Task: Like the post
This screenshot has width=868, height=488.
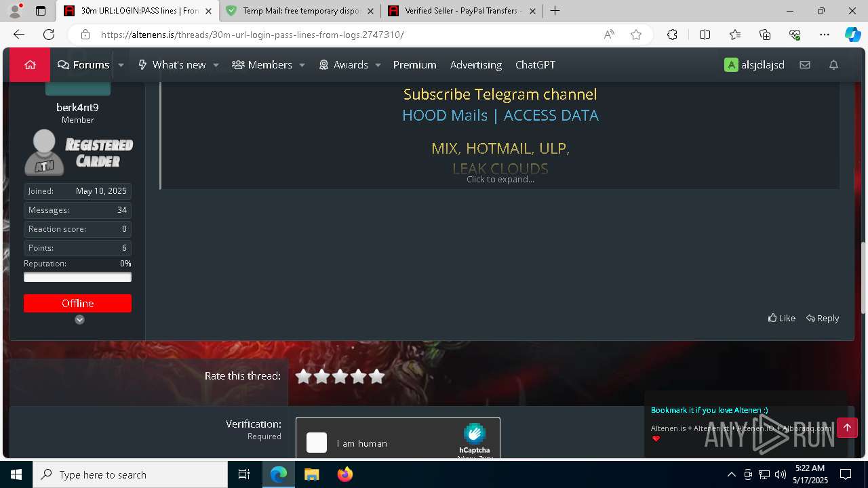Action: tap(781, 318)
